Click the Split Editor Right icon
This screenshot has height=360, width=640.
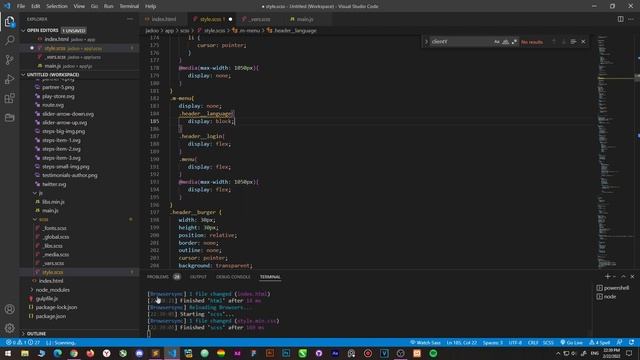(x=620, y=19)
